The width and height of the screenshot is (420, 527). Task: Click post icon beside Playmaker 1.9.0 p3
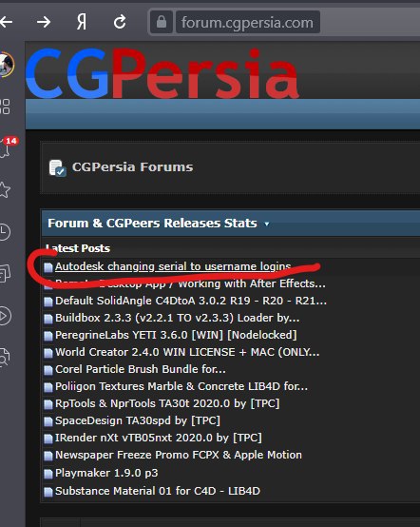click(x=48, y=474)
